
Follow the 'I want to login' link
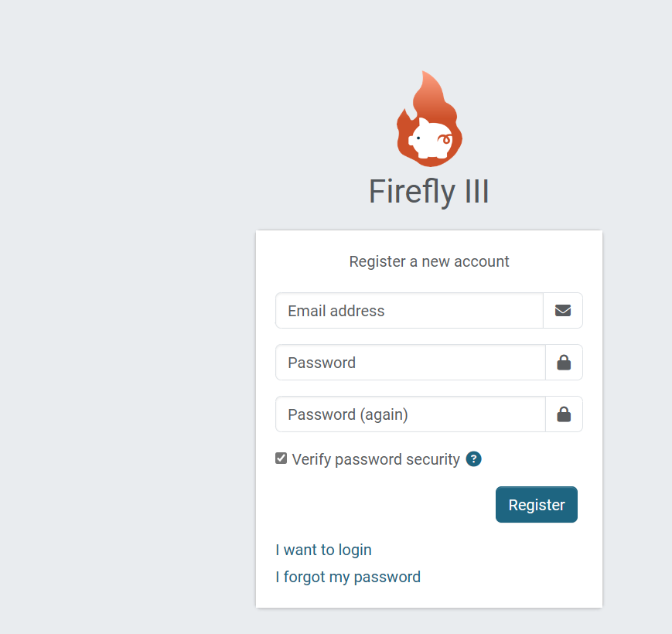pyautogui.click(x=323, y=550)
